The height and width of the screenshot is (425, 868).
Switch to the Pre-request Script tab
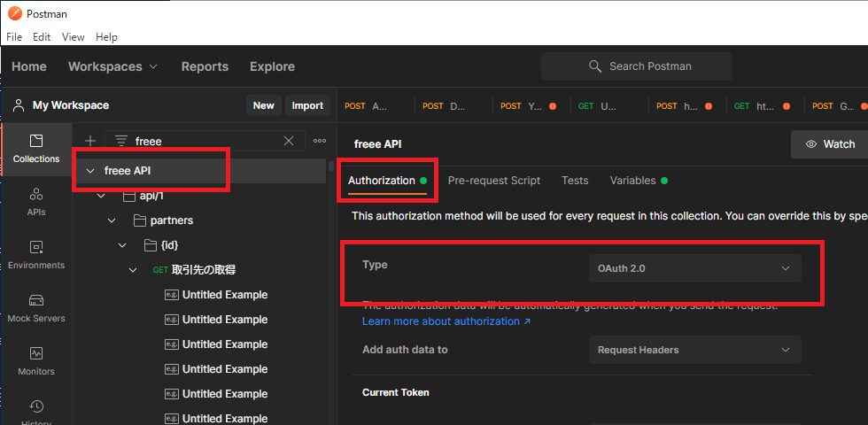[494, 181]
